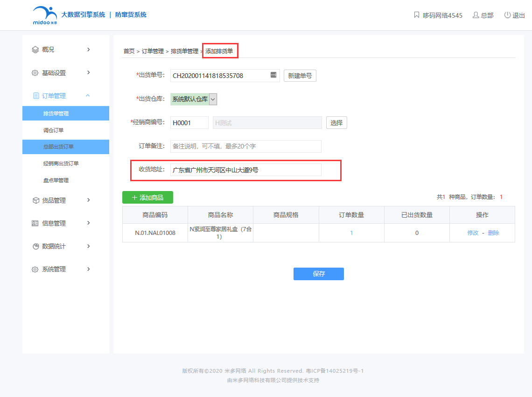Image resolution: width=532 pixels, height=397 pixels.
Task: Click the 大数据引擎系统 header title
Action: click(83, 14)
